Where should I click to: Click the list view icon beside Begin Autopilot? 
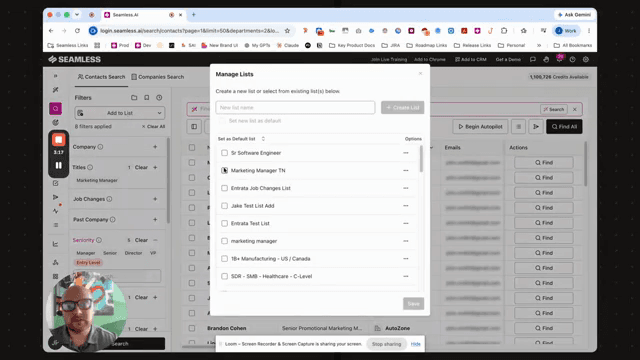(518, 127)
